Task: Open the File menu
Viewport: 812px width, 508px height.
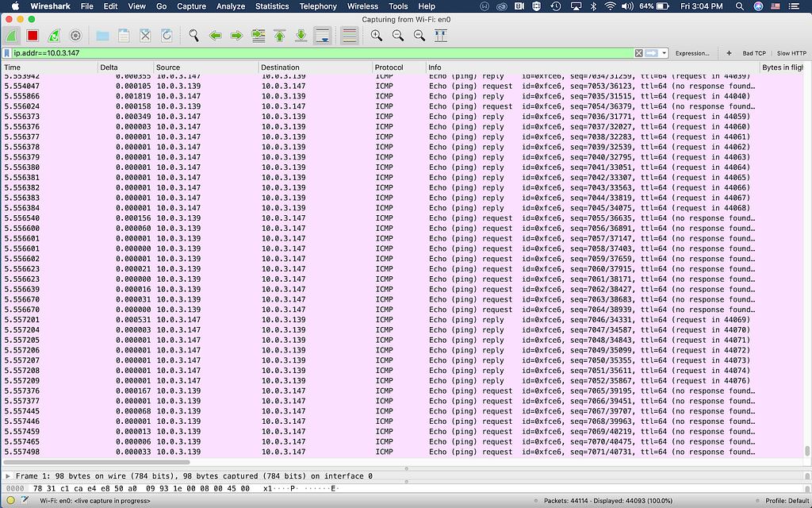Action: [x=87, y=6]
